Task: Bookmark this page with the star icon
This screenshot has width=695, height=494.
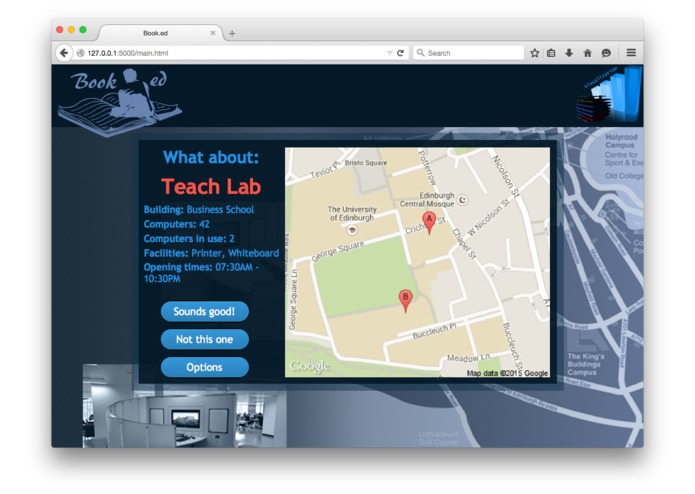Action: coord(535,53)
